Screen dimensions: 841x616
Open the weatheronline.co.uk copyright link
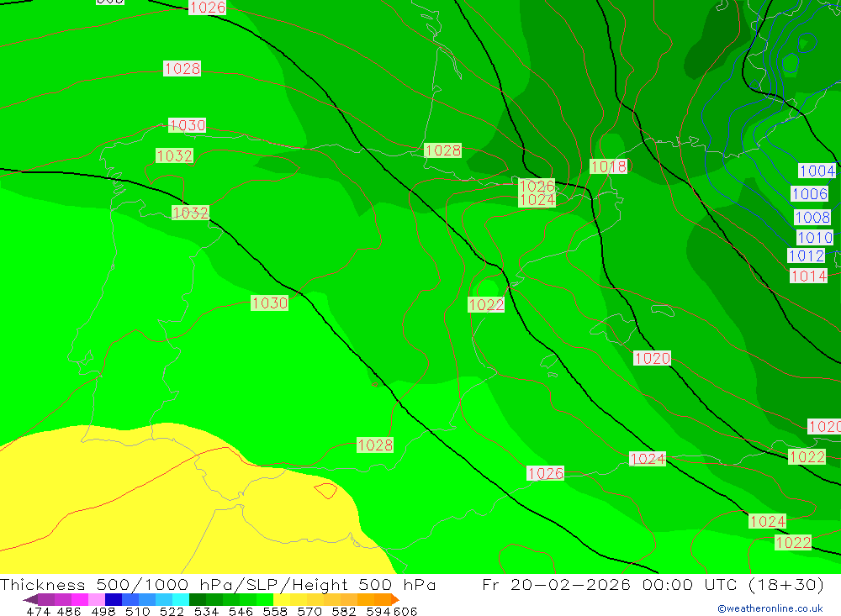click(770, 608)
